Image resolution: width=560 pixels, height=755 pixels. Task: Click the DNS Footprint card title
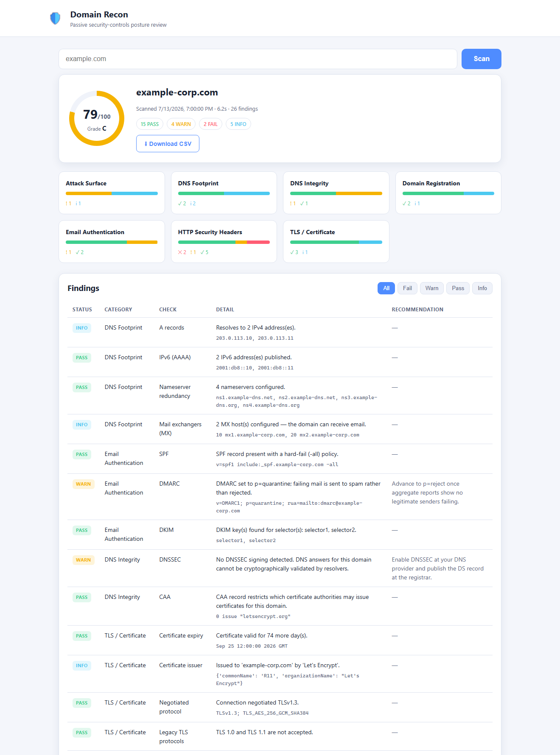pyautogui.click(x=198, y=183)
